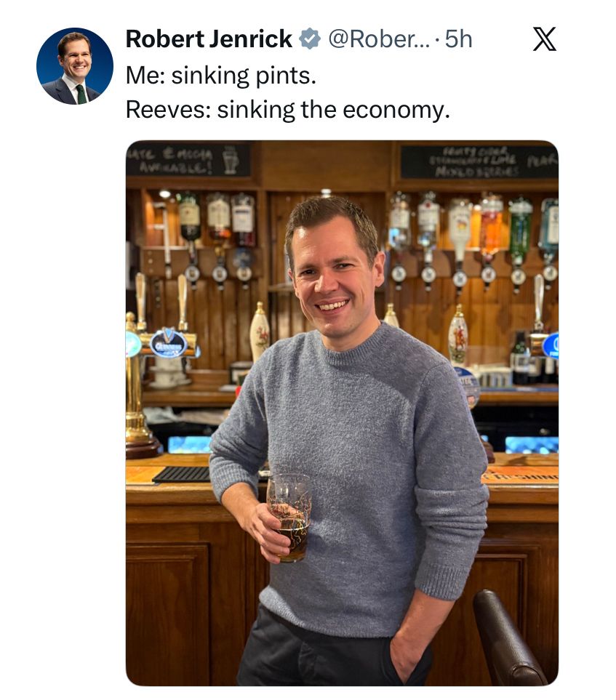Screen dimensions: 616x700
Task: Click the black bar drip mat in the photo
Action: click(181, 475)
